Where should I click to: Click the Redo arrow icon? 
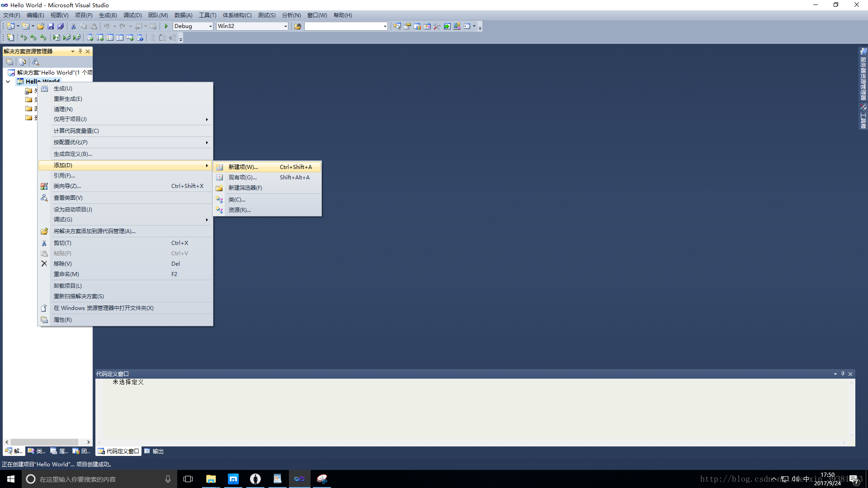point(122,26)
